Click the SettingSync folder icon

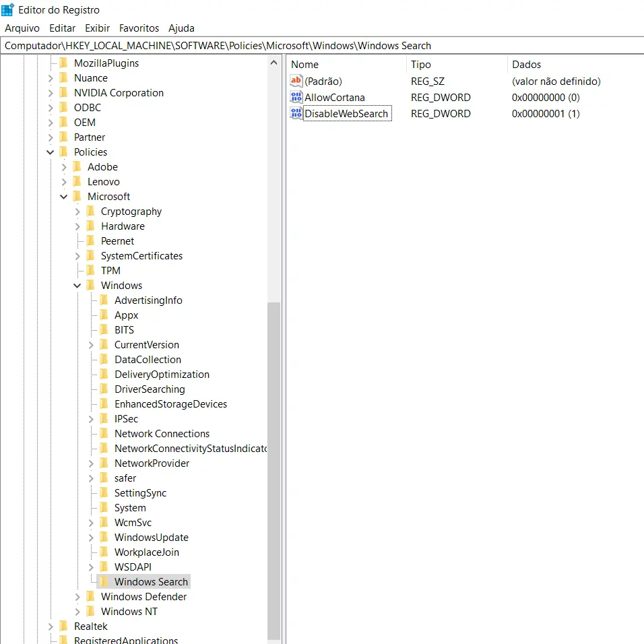click(104, 492)
